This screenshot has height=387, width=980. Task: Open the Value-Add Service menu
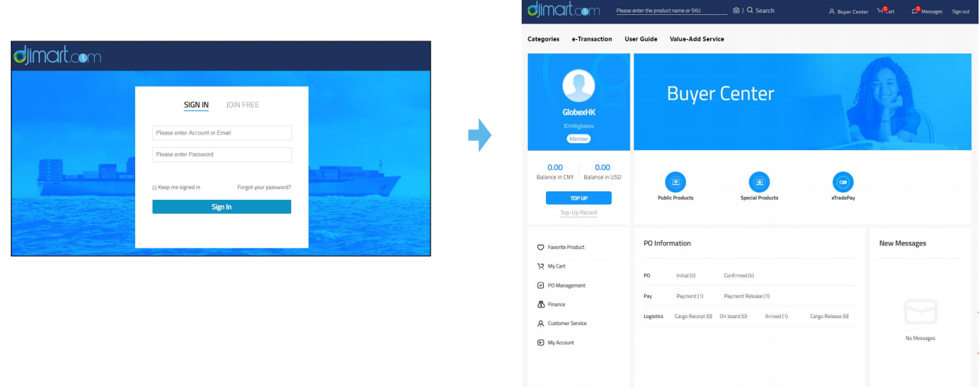697,39
